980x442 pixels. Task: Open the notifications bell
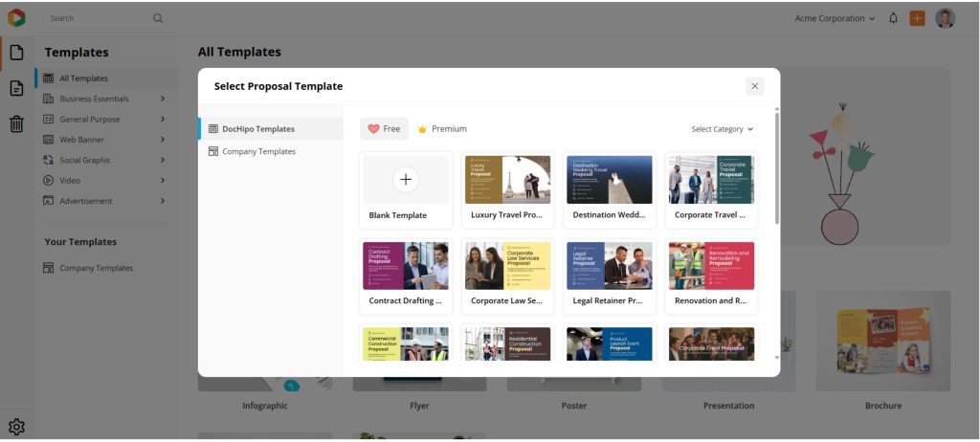click(x=893, y=18)
